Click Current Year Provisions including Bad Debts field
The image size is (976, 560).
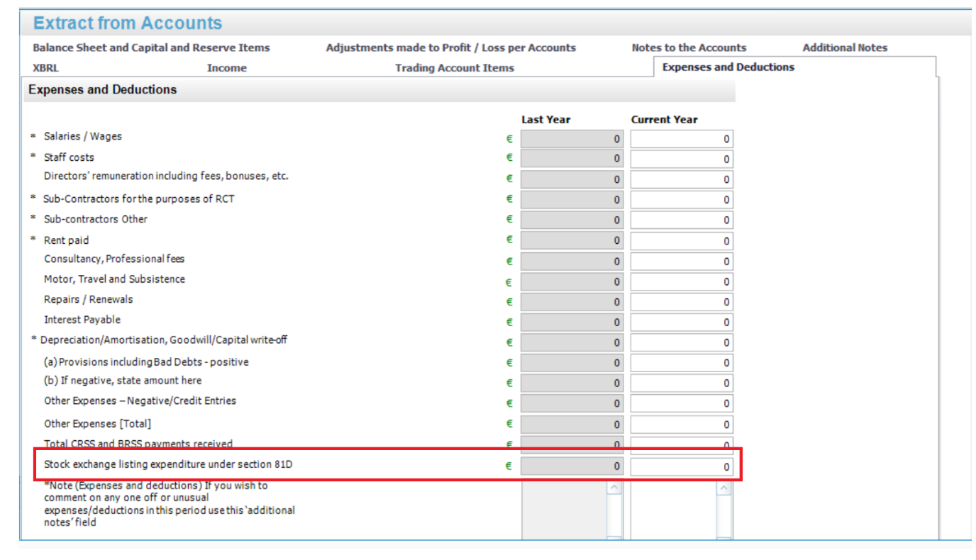point(682,363)
